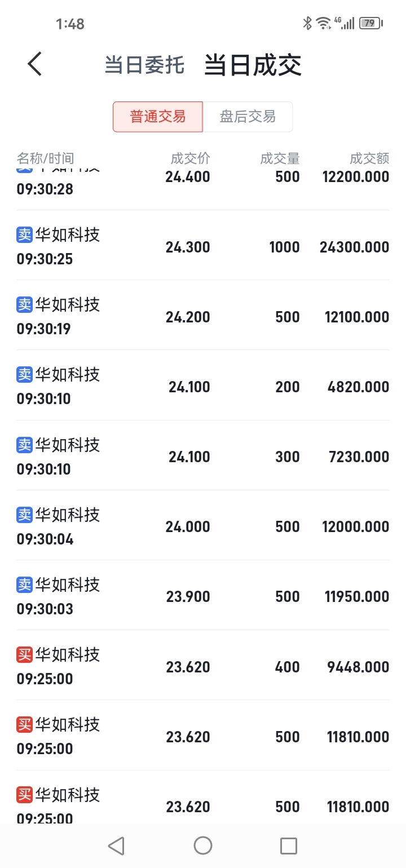This screenshot has width=406, height=868.
Task: Select 普通交易 segment
Action: click(158, 117)
